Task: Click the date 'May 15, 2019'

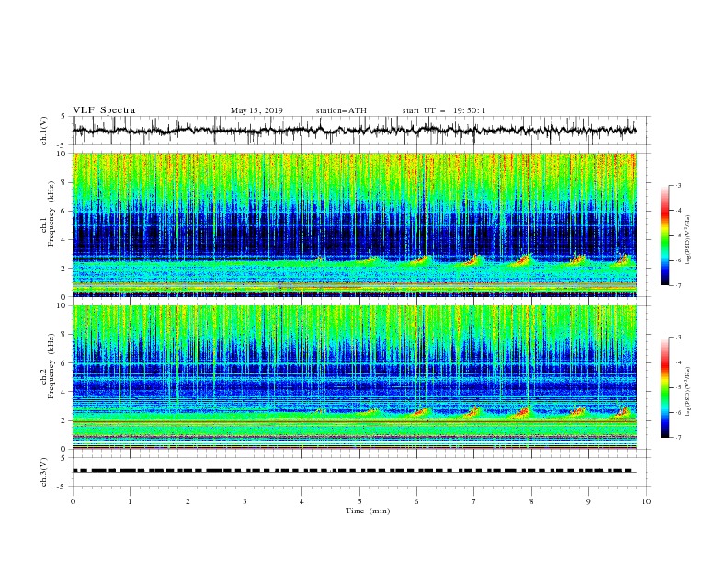Action: [x=256, y=110]
